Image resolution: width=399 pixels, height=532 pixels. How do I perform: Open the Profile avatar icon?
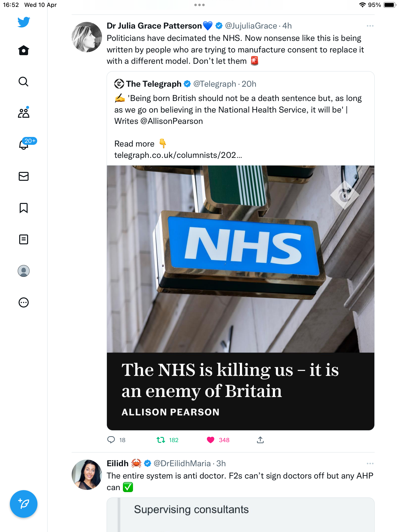(x=24, y=271)
